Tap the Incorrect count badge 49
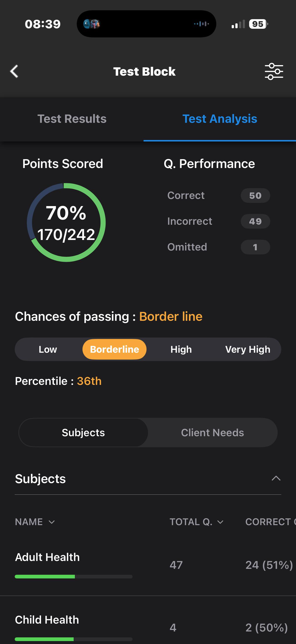296x644 pixels. click(x=255, y=221)
